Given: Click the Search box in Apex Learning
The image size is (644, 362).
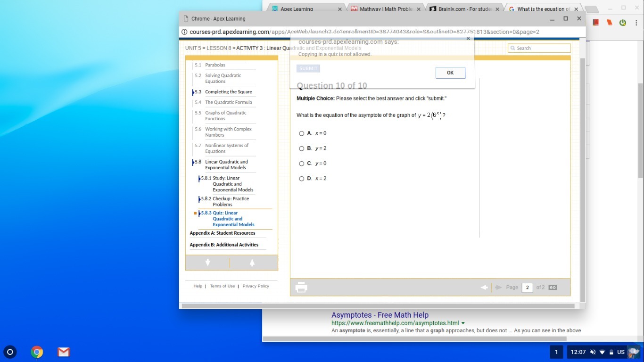Looking at the screenshot, I should (539, 48).
